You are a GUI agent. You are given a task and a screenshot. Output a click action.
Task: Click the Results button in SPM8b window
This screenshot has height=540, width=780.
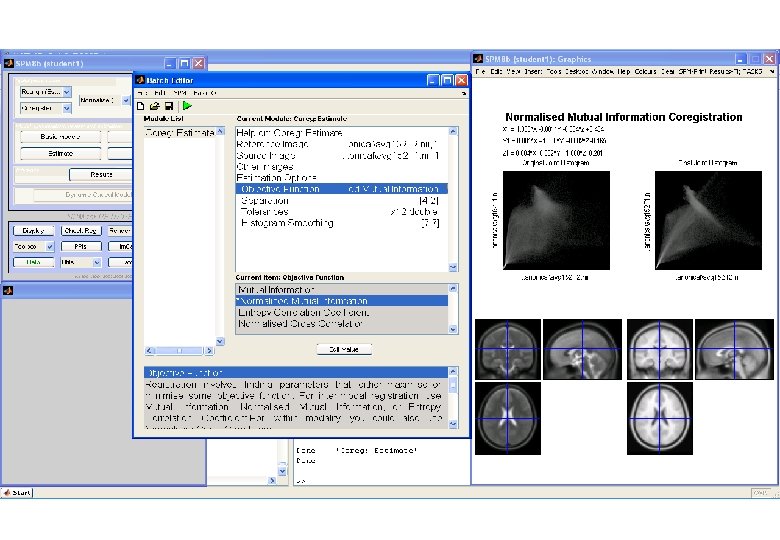click(101, 175)
